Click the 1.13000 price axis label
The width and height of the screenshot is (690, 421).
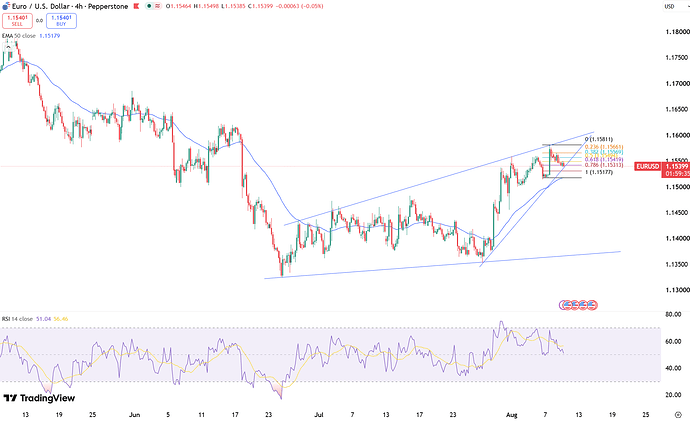(677, 290)
